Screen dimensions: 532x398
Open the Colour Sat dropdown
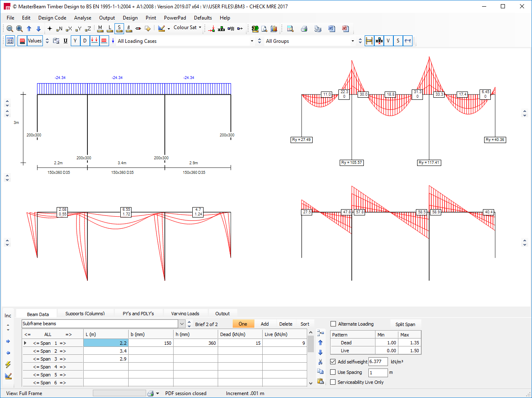pyautogui.click(x=187, y=27)
